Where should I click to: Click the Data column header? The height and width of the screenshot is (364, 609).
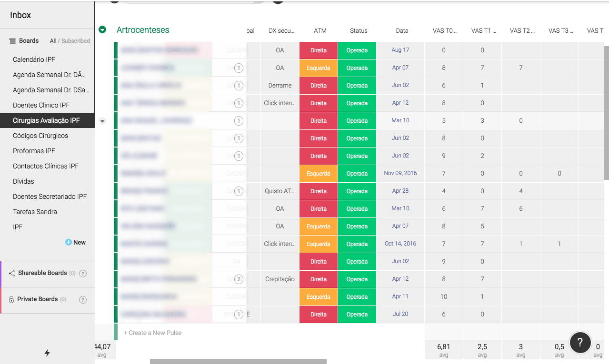[402, 30]
